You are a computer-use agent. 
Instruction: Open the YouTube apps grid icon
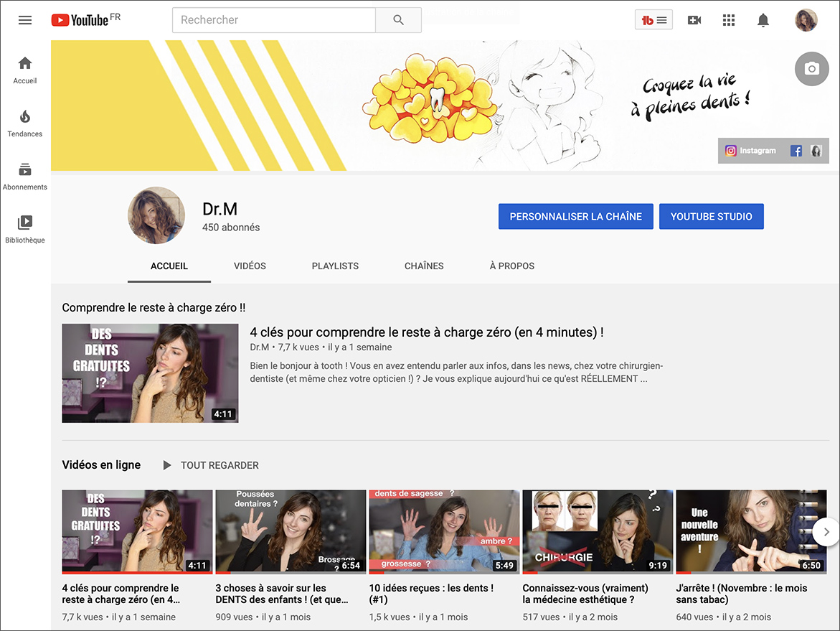[728, 19]
